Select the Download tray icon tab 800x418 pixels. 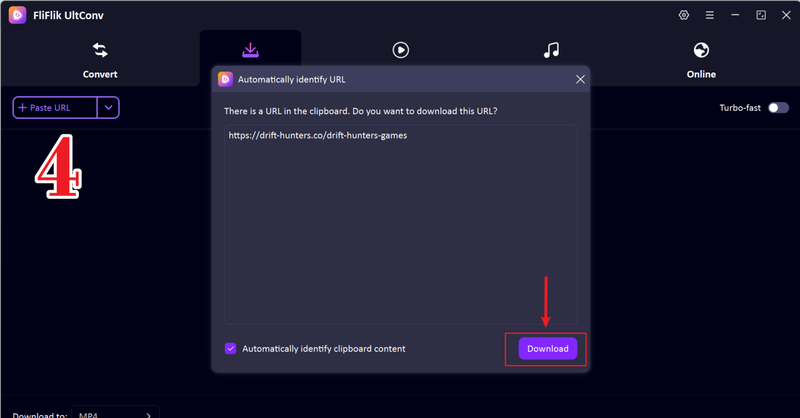(x=250, y=50)
